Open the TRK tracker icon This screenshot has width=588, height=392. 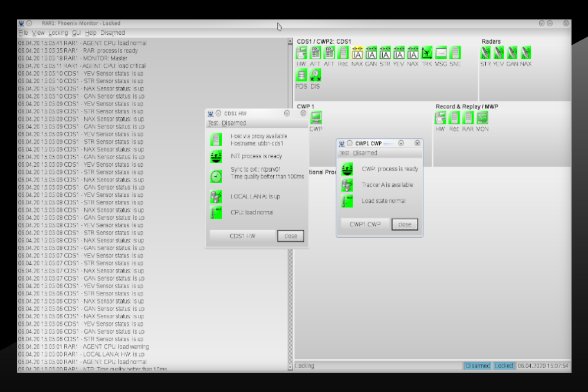point(428,52)
